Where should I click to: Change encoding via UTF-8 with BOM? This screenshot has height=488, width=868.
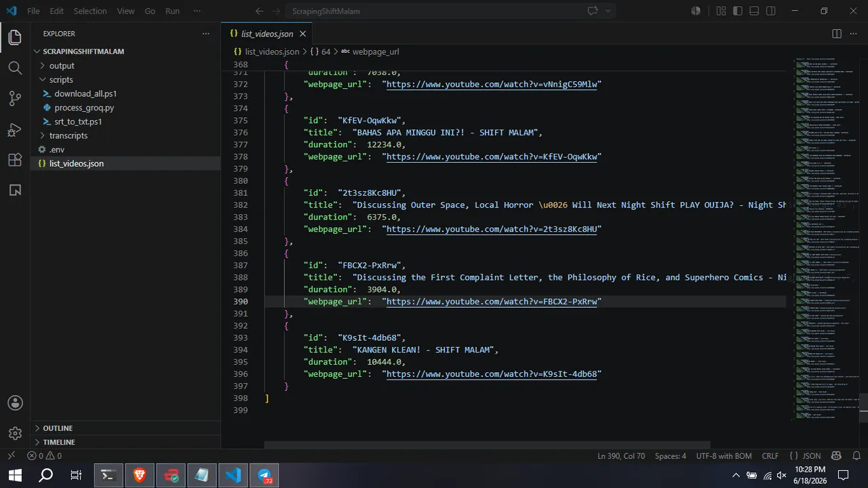(x=723, y=456)
